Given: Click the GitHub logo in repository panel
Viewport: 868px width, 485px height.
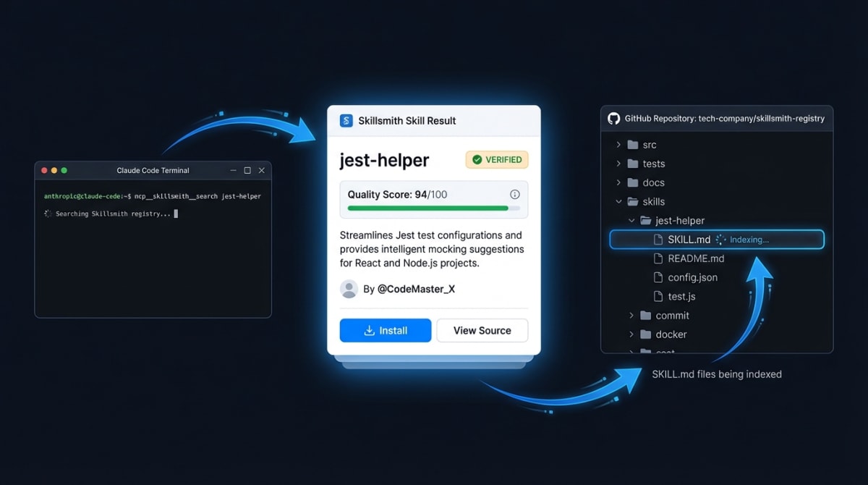Looking at the screenshot, I should [614, 118].
